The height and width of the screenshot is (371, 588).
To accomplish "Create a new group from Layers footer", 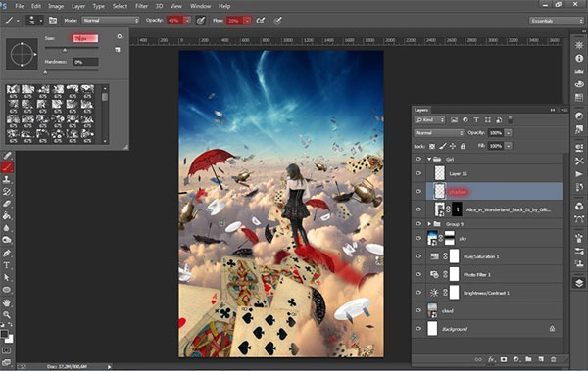I will [528, 359].
